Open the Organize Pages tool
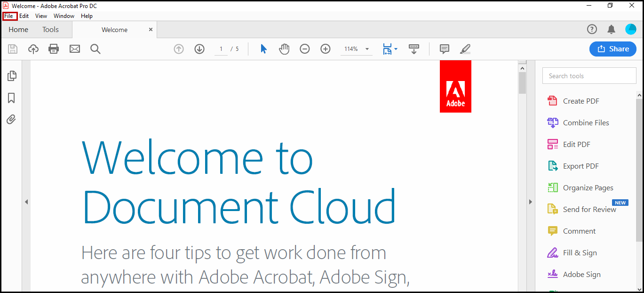644x293 pixels. pos(580,187)
